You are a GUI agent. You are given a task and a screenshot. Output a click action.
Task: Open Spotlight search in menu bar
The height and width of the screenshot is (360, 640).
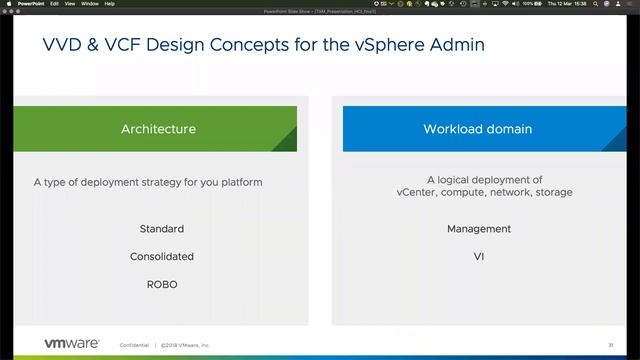pos(596,4)
